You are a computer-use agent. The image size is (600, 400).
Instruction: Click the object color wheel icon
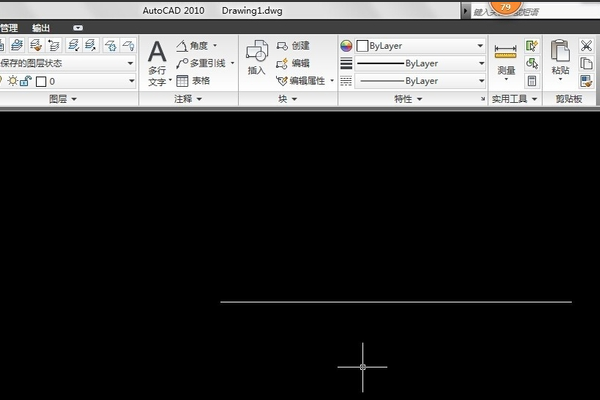coord(346,46)
